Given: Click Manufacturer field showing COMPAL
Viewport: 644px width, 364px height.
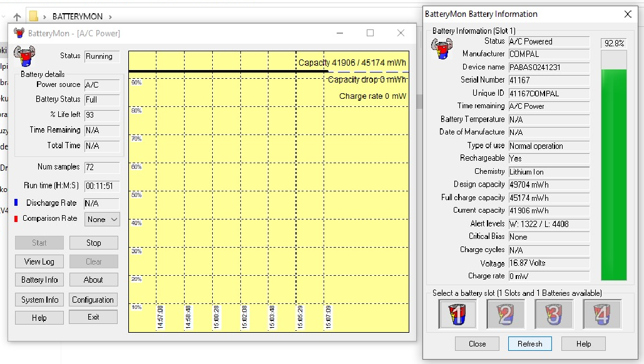Looking at the screenshot, I should [x=549, y=54].
